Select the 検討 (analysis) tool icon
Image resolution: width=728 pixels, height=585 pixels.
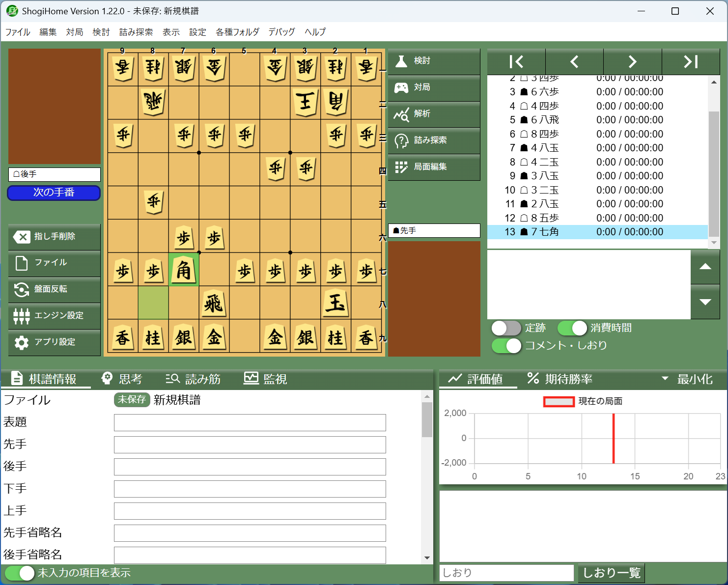[401, 60]
